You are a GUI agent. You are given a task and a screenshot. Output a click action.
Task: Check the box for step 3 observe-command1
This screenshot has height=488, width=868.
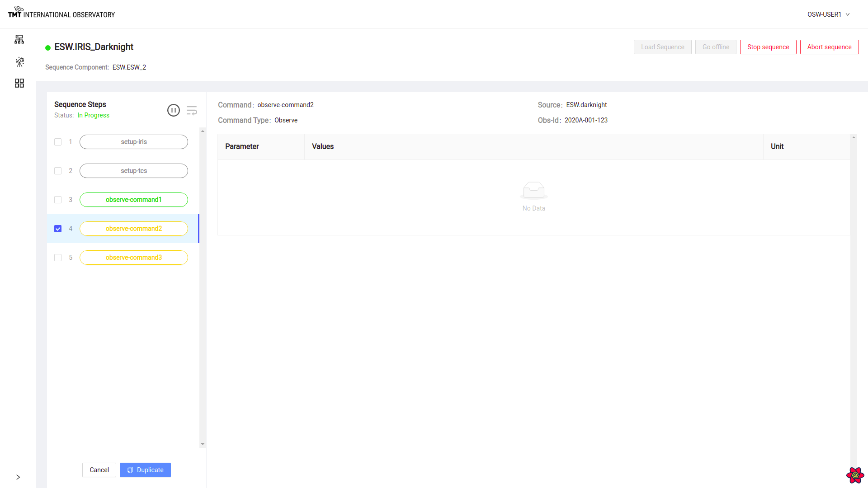(58, 200)
